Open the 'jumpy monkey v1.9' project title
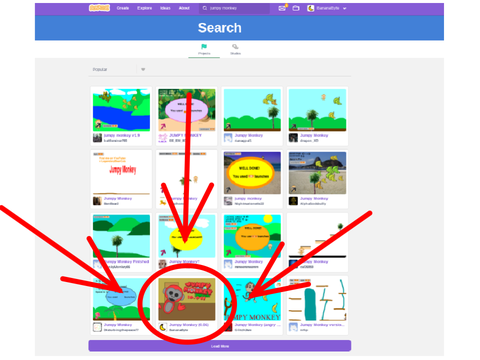The image size is (480, 360). [x=121, y=135]
